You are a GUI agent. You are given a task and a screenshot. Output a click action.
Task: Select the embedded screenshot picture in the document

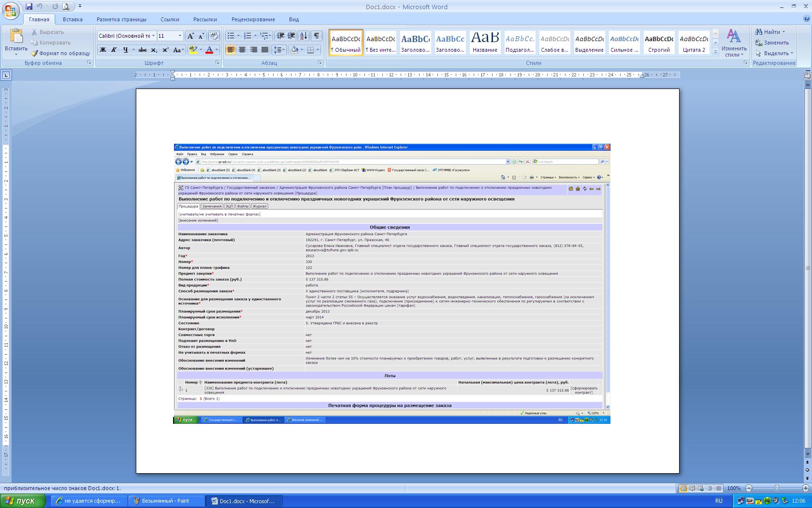pos(391,284)
